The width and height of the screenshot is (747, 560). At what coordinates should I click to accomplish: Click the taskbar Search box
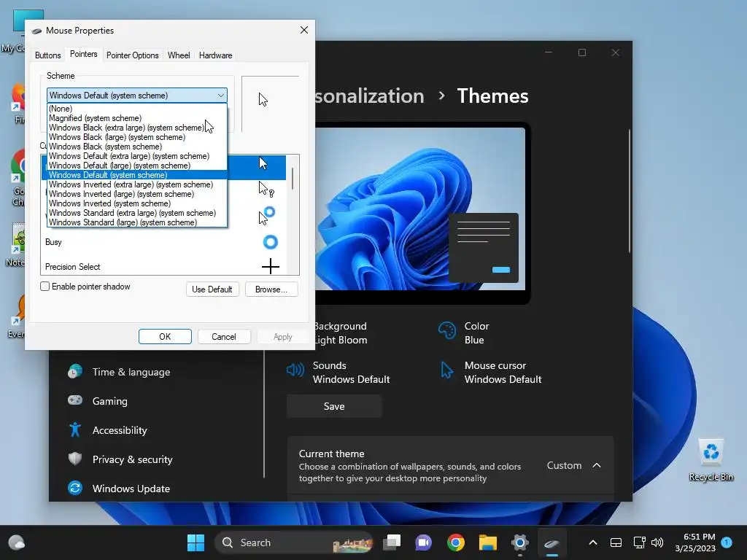click(x=293, y=542)
